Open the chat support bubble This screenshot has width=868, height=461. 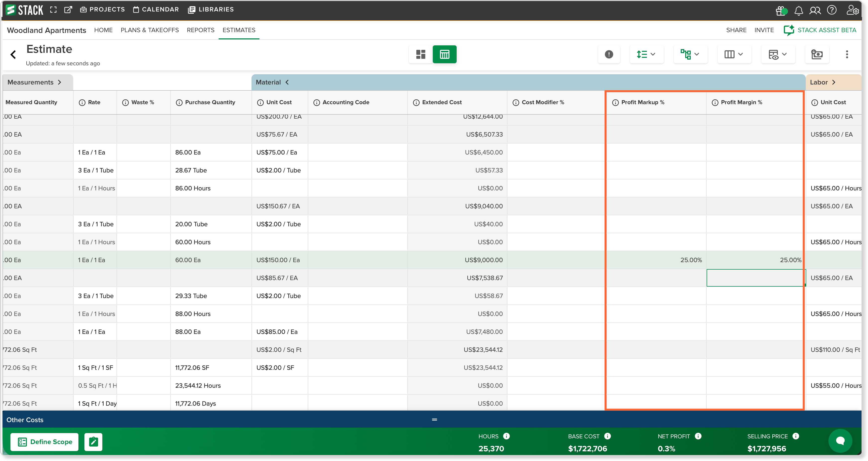(x=840, y=440)
